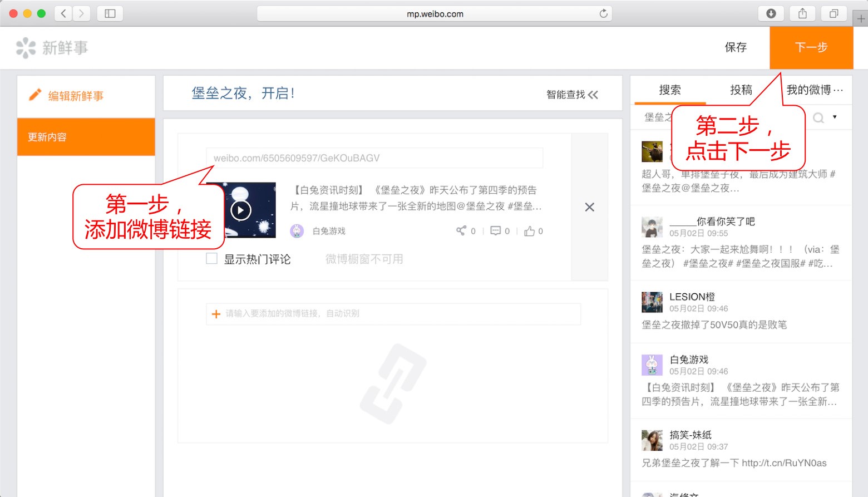Image resolution: width=868 pixels, height=497 pixels.
Task: Play the embedded video preview
Action: coord(240,210)
